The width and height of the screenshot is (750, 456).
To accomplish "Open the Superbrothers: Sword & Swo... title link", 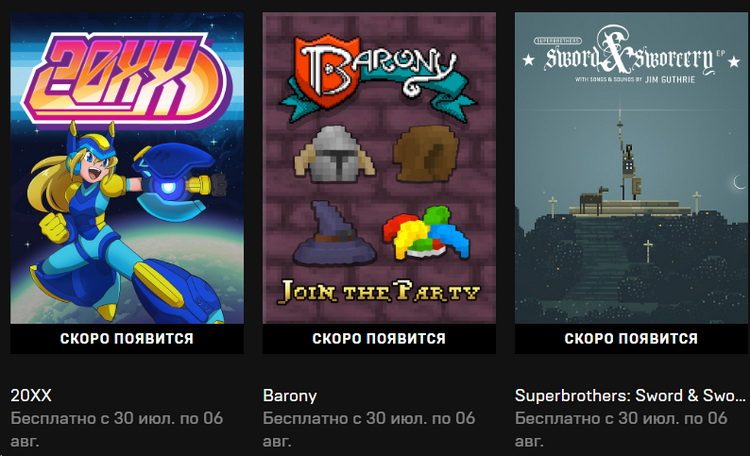I will click(x=630, y=396).
